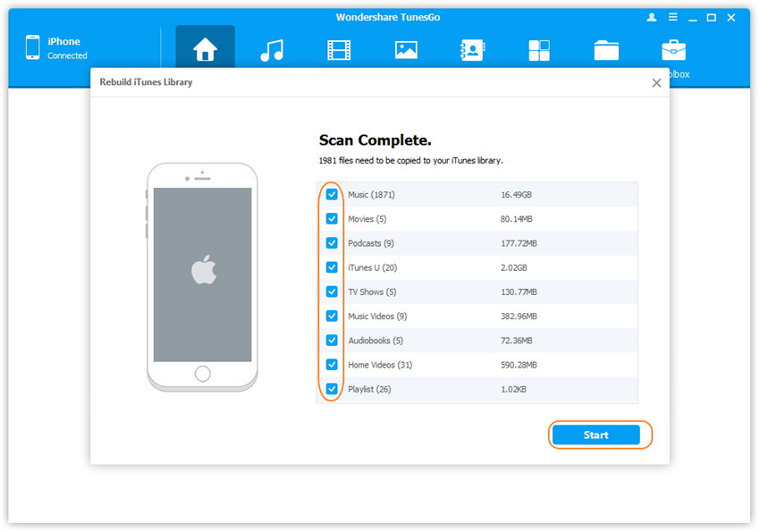Deselect the iTunes U (20) checkbox
The height and width of the screenshot is (532, 760).
pos(332,267)
